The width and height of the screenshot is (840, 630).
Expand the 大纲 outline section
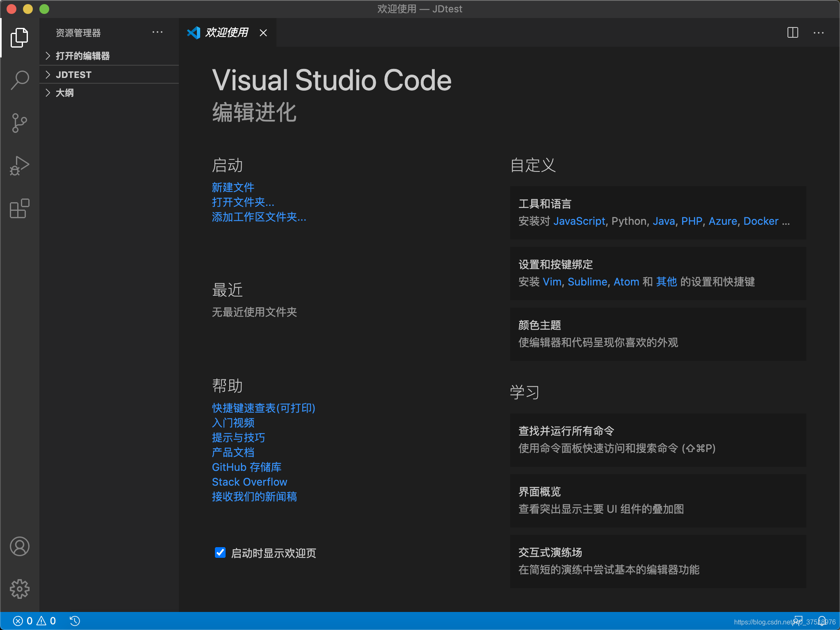pos(65,93)
